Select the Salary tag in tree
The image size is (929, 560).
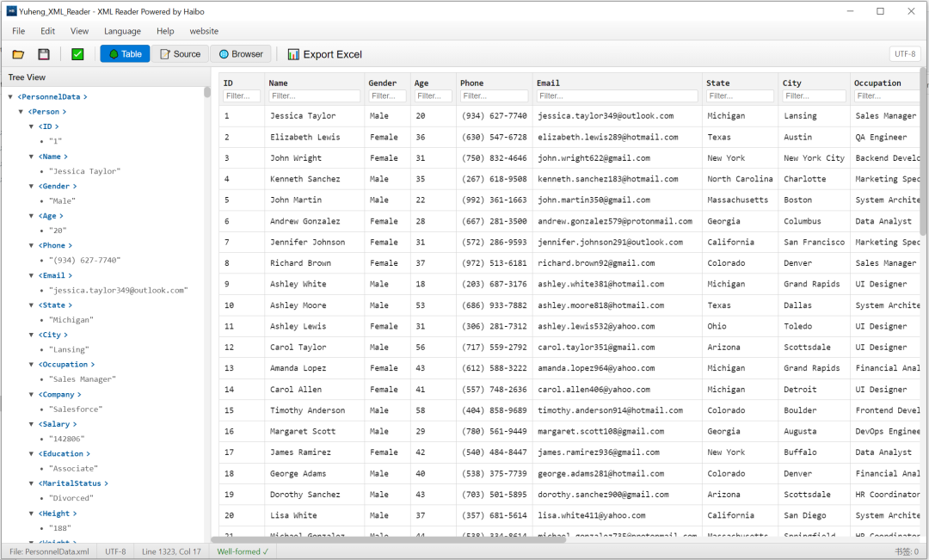(x=58, y=424)
